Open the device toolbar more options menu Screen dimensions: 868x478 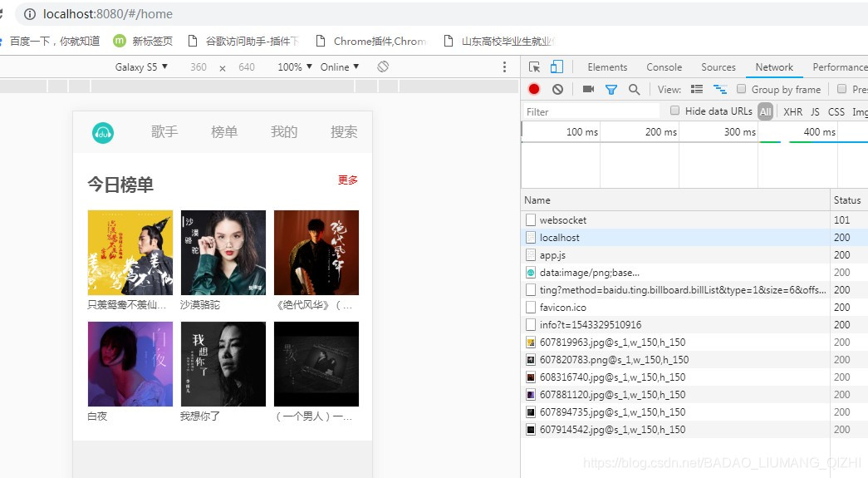[x=504, y=67]
